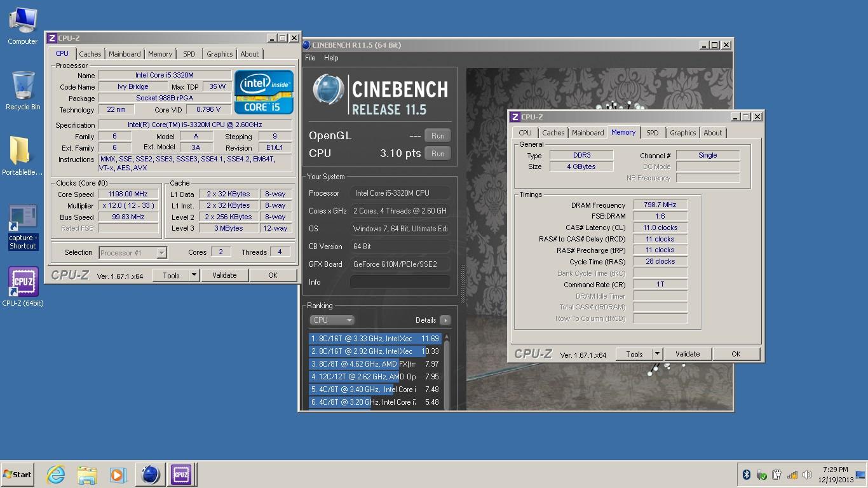Open the Ranking CPU dropdown in Cinebench
Image resolution: width=868 pixels, height=488 pixels.
tap(332, 320)
